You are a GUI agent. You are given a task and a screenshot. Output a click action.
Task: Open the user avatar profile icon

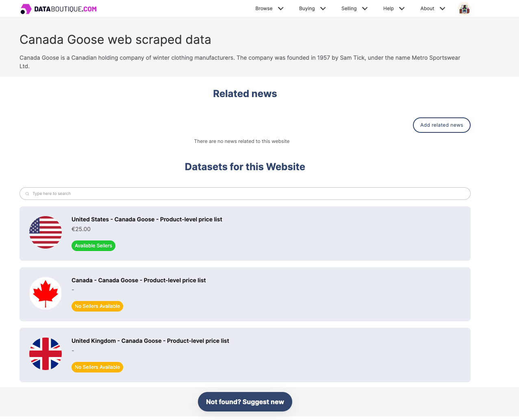(x=464, y=9)
